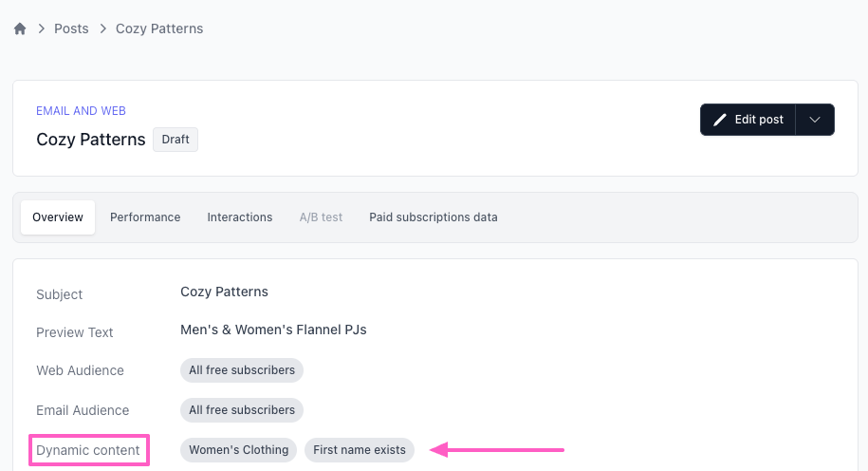
Task: Click the EMAIL AND WEB label
Action: pos(81,111)
